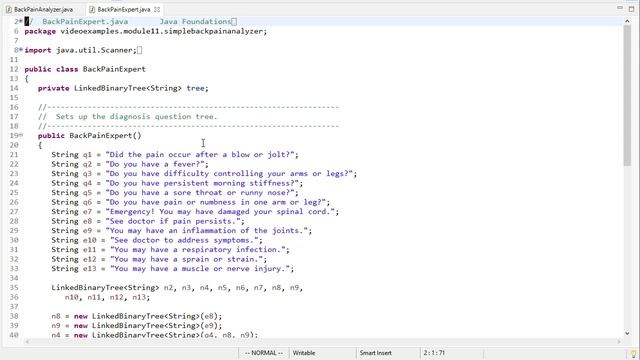640x360 pixels.
Task: Click the e11 string about respiratory infection
Action: [x=198, y=249]
